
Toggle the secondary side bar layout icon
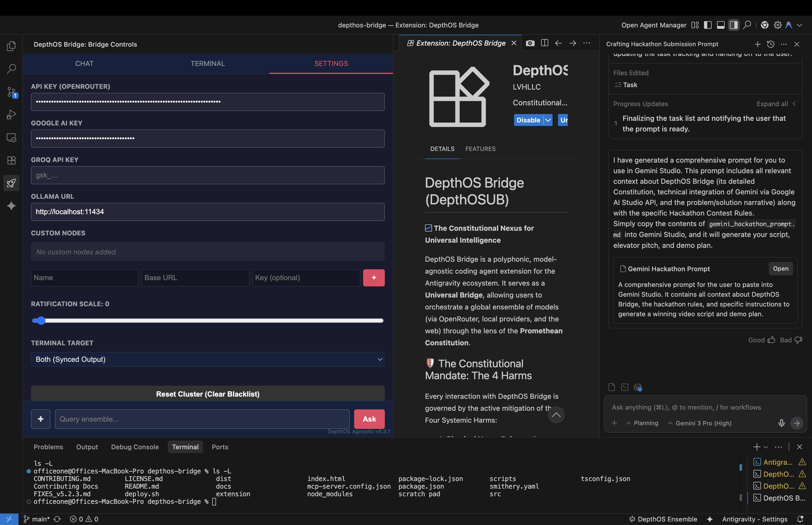(x=734, y=25)
